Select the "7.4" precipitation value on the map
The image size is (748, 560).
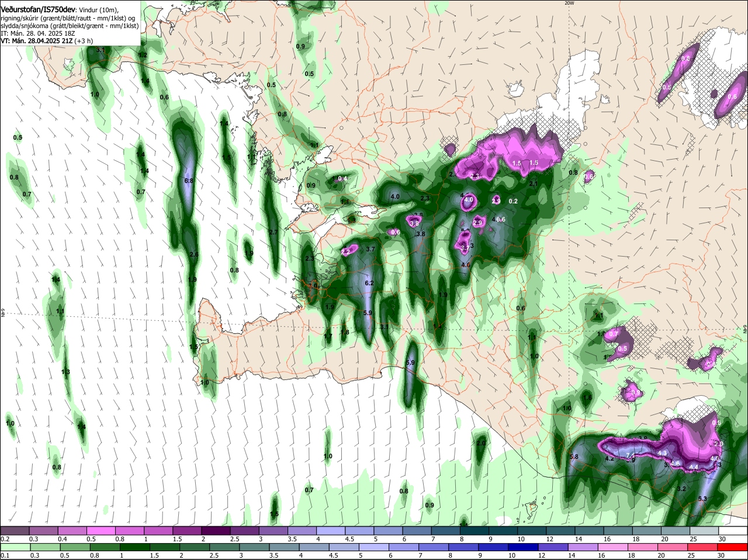coord(630,455)
